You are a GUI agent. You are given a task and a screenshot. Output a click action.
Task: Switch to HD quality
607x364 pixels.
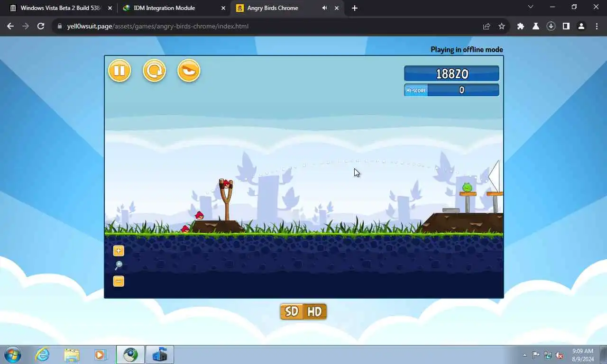point(315,311)
